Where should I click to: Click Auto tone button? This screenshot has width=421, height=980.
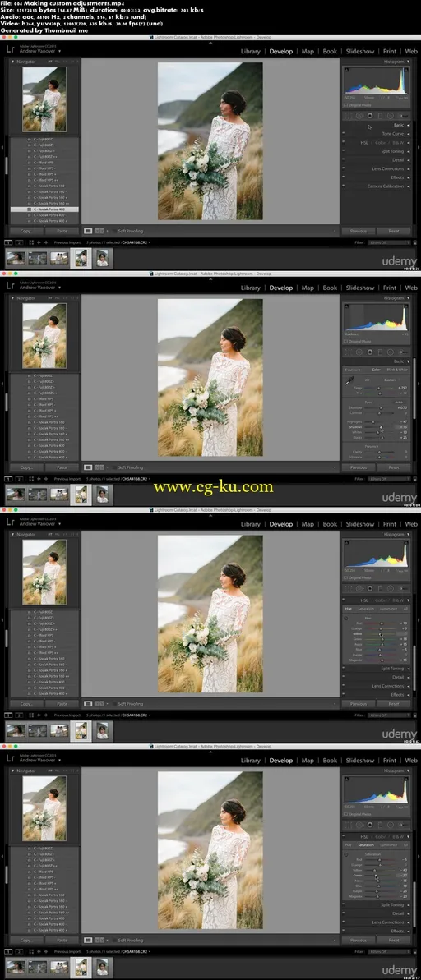pyautogui.click(x=399, y=402)
